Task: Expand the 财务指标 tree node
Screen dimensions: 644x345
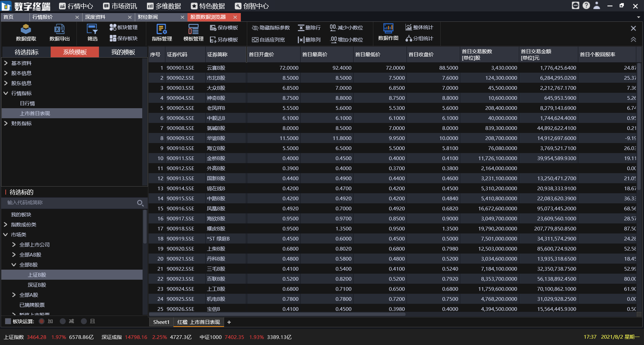Action: tap(5, 123)
